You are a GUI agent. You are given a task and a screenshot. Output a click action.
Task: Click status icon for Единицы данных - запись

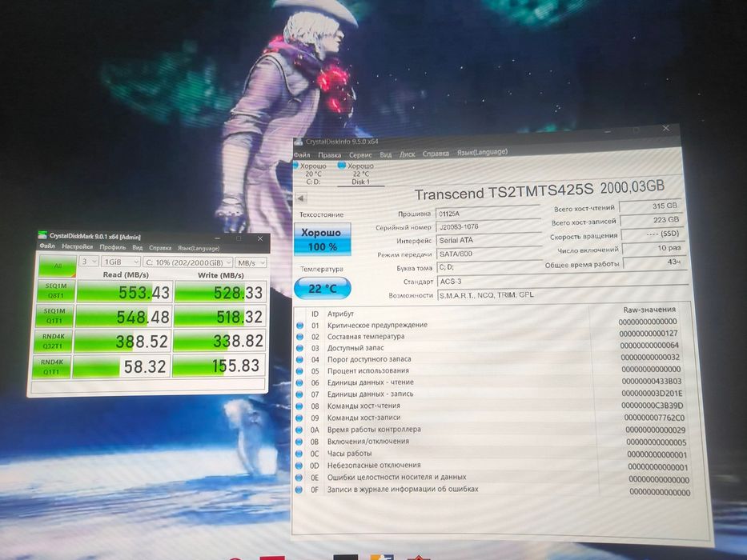pos(299,394)
